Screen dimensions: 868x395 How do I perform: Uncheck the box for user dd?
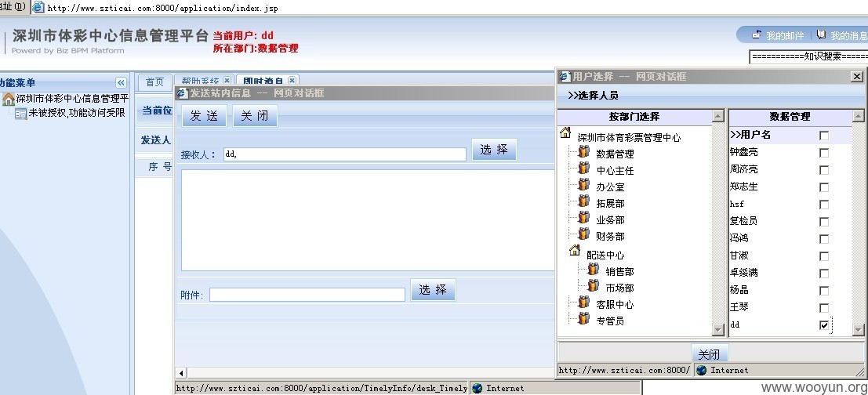pyautogui.click(x=824, y=325)
